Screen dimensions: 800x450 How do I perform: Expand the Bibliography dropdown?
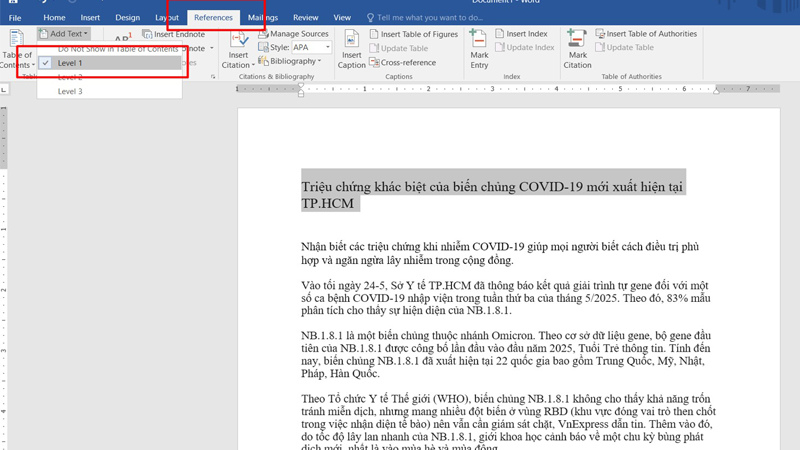pyautogui.click(x=292, y=61)
